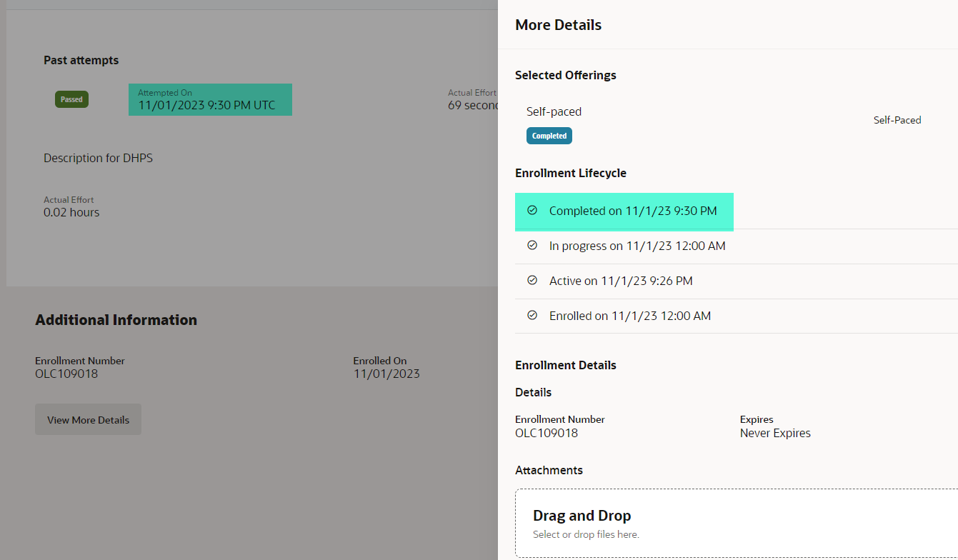The height and width of the screenshot is (560, 958).
Task: Click the View More Details button
Action: (88, 419)
